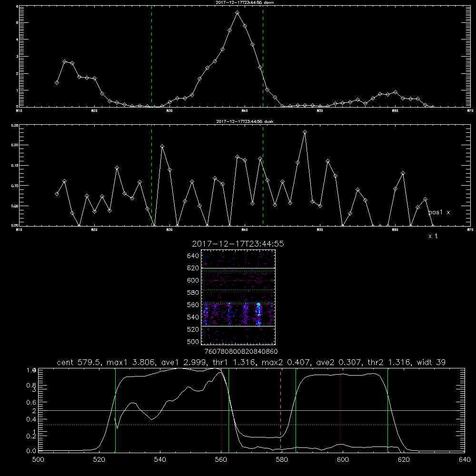Click the bottom plot x-axis label 500
The width and height of the screenshot is (476, 476).
point(38,460)
